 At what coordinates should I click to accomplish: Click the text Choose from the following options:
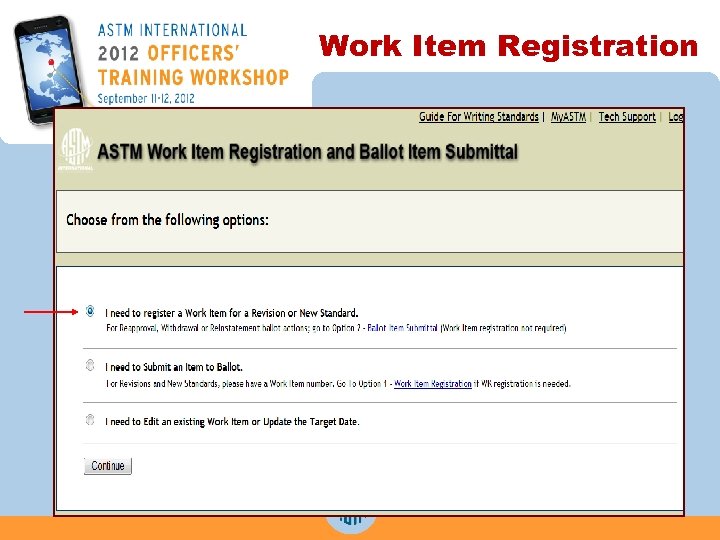167,220
